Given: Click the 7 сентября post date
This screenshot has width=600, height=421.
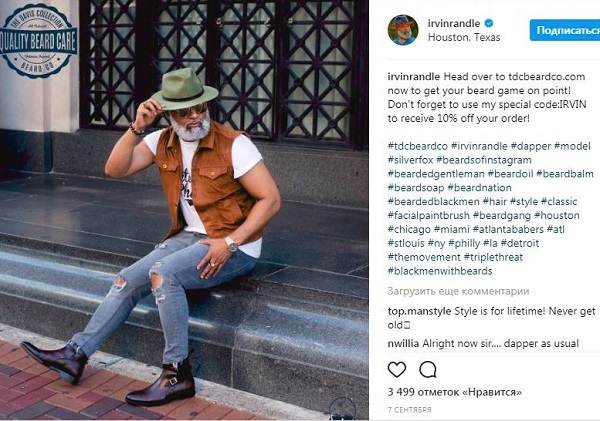Looking at the screenshot, I should point(408,411).
